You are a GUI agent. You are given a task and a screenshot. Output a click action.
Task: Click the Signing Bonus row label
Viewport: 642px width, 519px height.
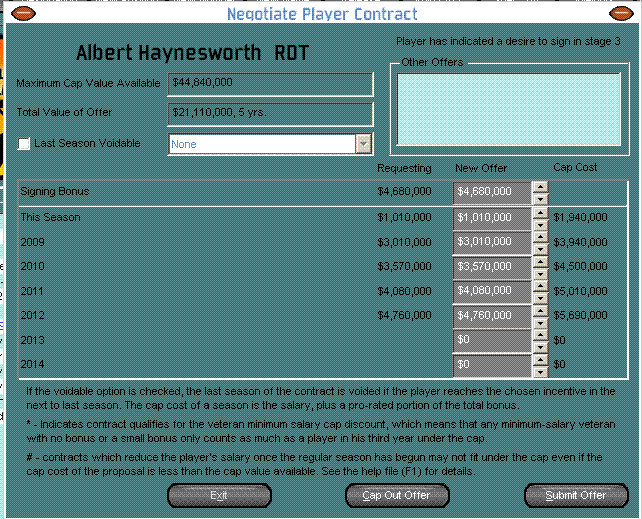[55, 192]
